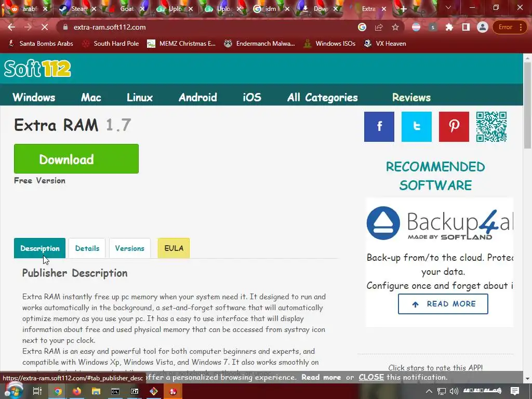Show hidden system tray icons
The height and width of the screenshot is (399, 532).
pos(429,391)
